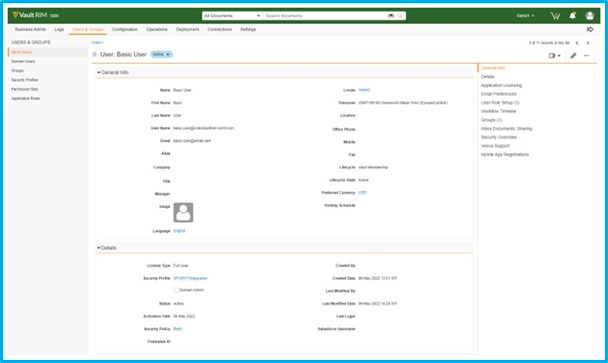Screen dimensions: 608x363
Task: Click the shopping cart icon in header
Action: [555, 16]
